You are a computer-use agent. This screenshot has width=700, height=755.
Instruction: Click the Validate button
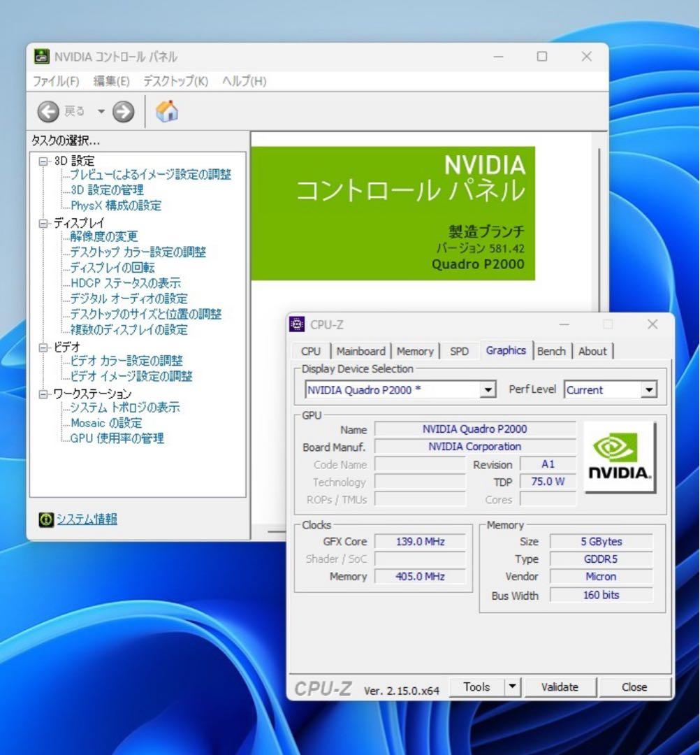point(560,686)
